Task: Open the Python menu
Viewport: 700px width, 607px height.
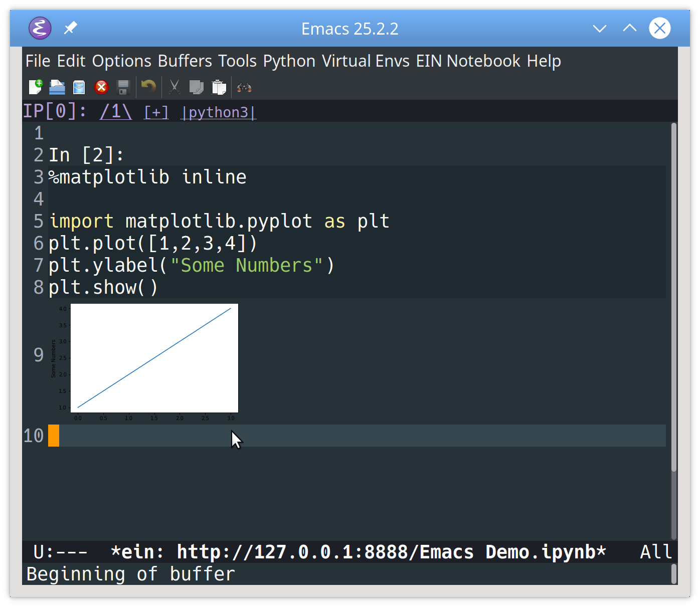Action: tap(289, 61)
